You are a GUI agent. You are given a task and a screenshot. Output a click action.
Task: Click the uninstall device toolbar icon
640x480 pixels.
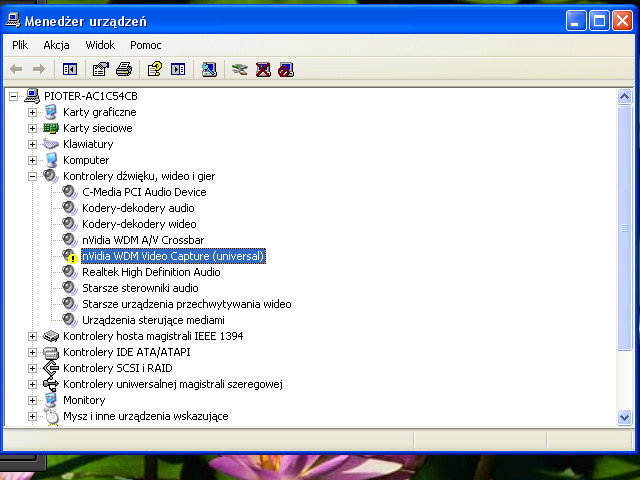point(263,69)
